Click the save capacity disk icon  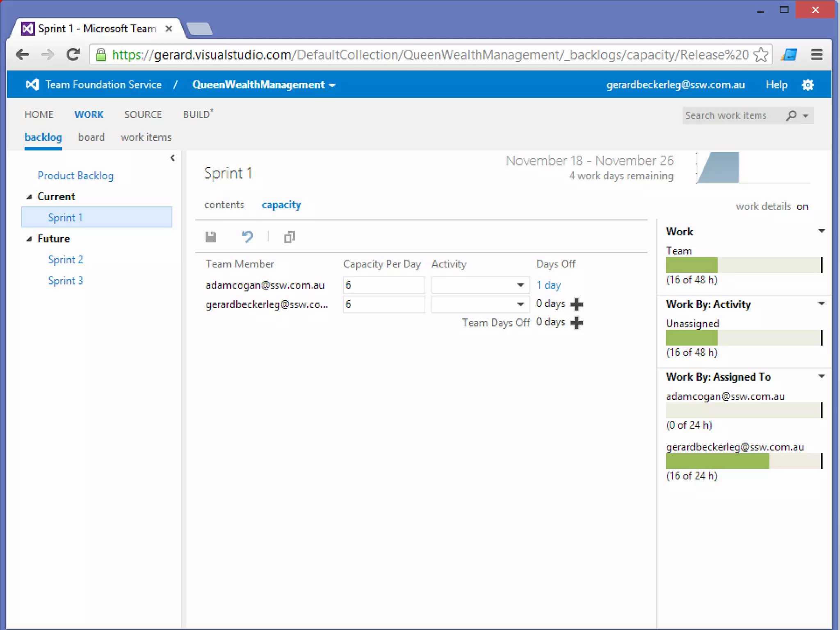[211, 237]
